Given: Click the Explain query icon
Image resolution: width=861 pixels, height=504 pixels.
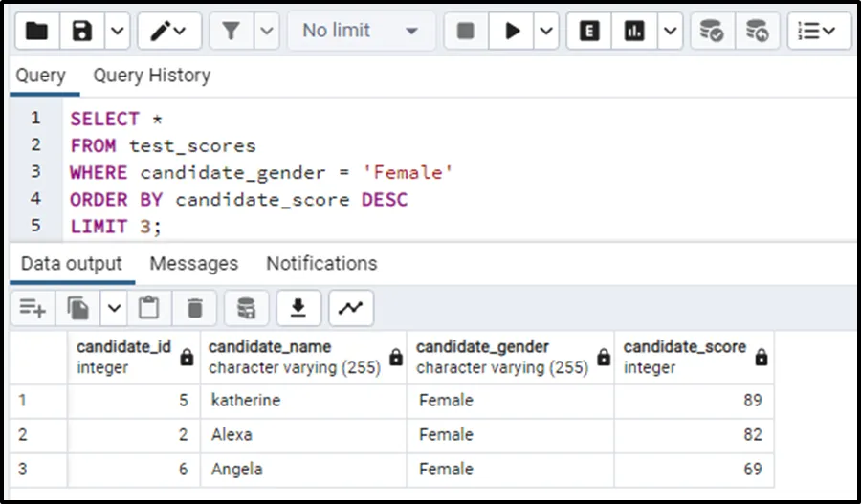Looking at the screenshot, I should tap(590, 32).
